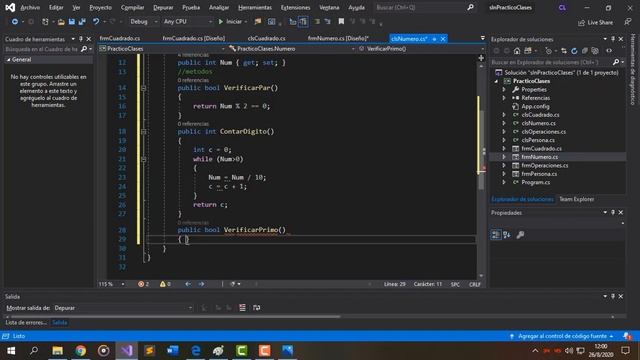Open the PracticoClases project dropdown in navigation bar

coord(162,49)
